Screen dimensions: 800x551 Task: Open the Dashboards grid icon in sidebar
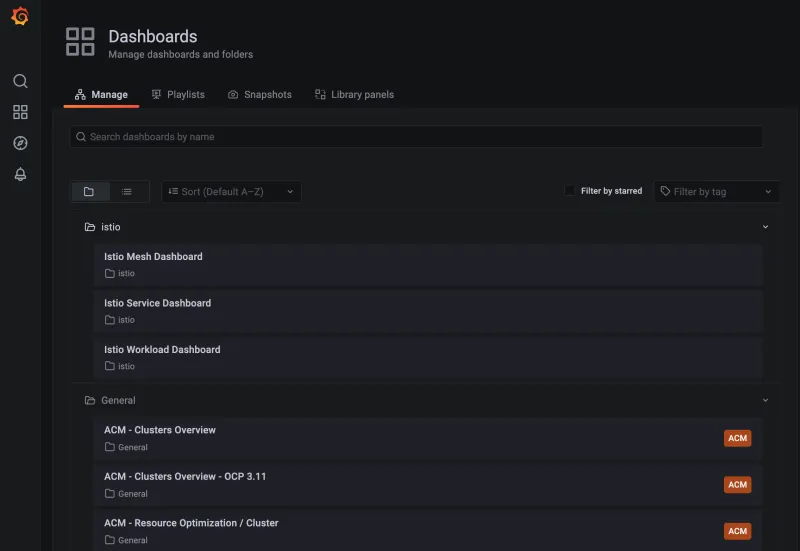tap(20, 112)
